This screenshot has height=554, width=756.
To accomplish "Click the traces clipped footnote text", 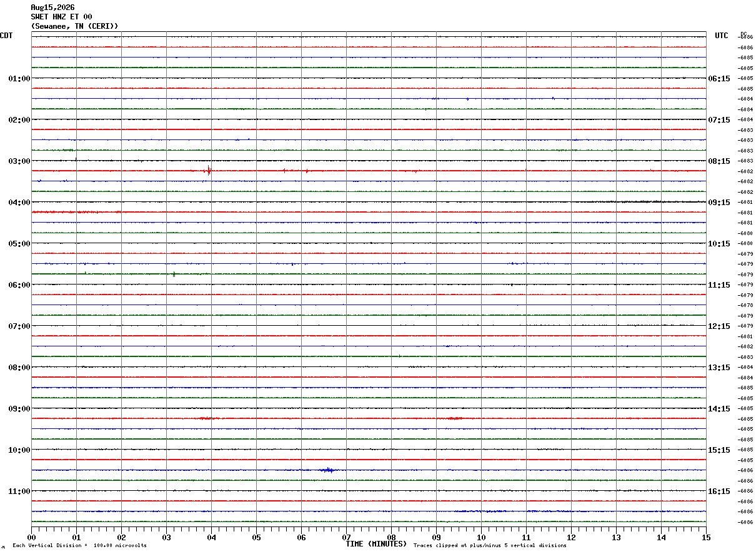I will coord(490,546).
